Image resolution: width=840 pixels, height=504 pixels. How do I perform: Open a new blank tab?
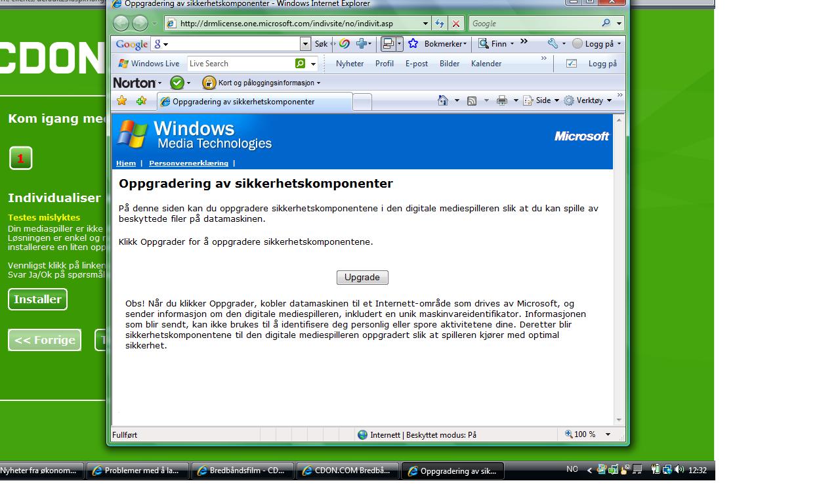click(362, 102)
